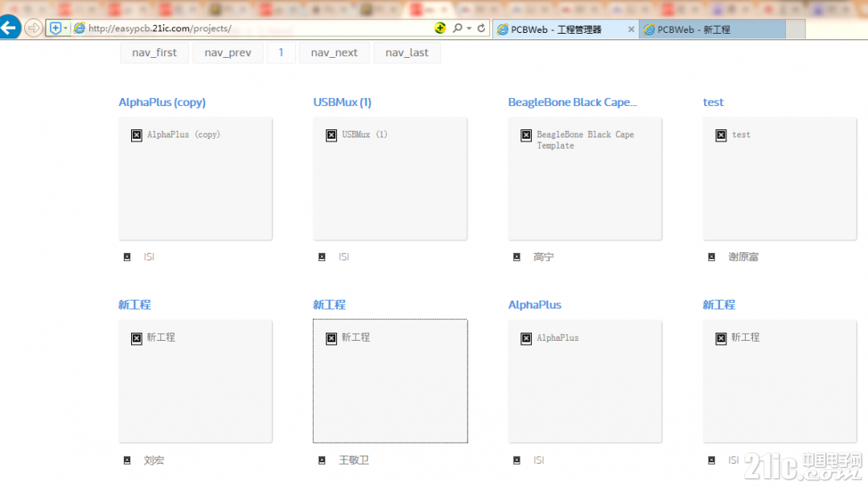Switch to the PCBWeb - 工程管理器 tab
This screenshot has height=487, width=868.
(556, 29)
